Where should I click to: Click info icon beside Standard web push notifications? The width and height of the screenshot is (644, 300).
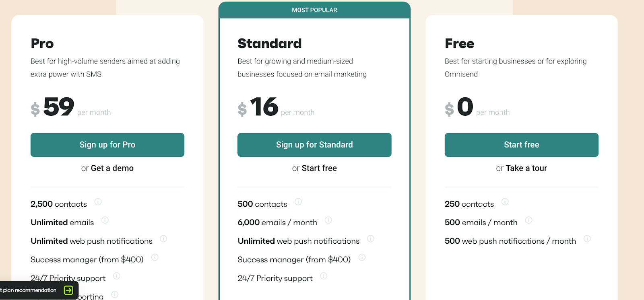point(371,239)
